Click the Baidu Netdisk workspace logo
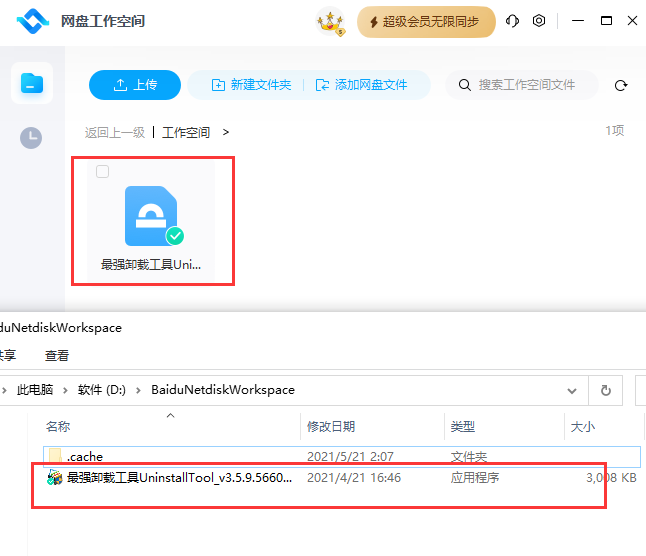This screenshot has width=646, height=556. (x=33, y=21)
